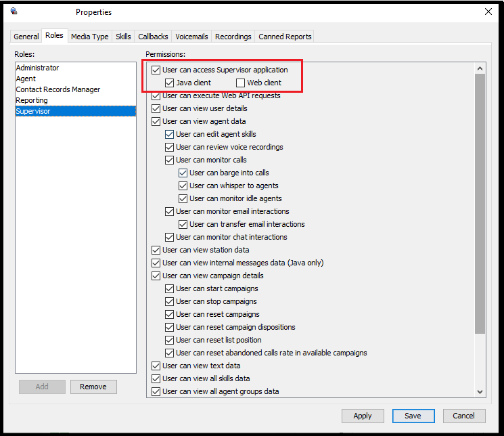This screenshot has height=436, width=504.
Task: Toggle User can stop campaigns
Action: 169,301
